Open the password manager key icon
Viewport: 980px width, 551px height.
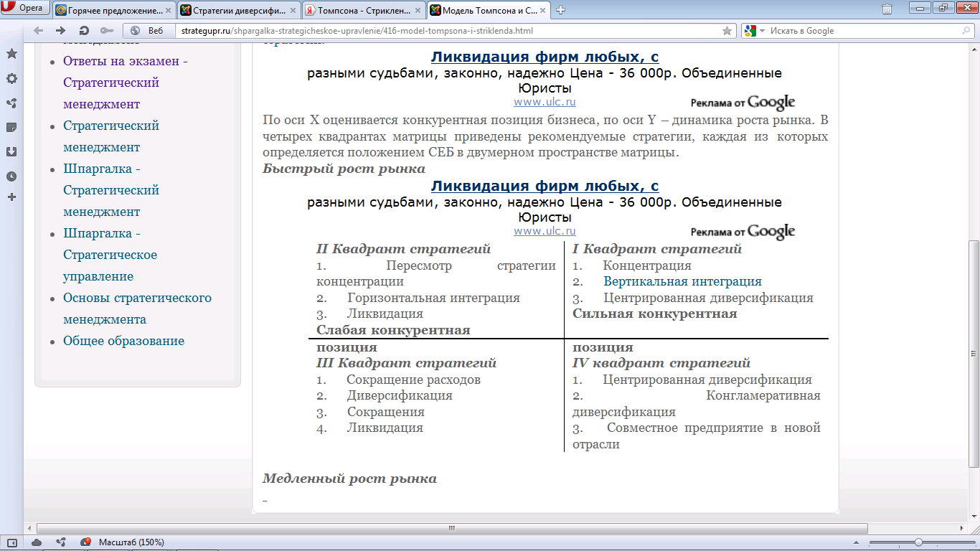click(106, 31)
